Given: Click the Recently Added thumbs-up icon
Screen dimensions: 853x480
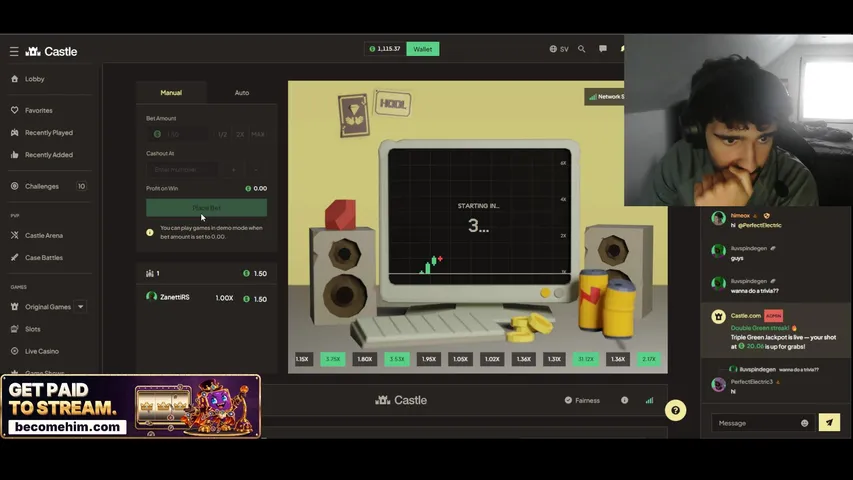Looking at the screenshot, I should click(15, 155).
